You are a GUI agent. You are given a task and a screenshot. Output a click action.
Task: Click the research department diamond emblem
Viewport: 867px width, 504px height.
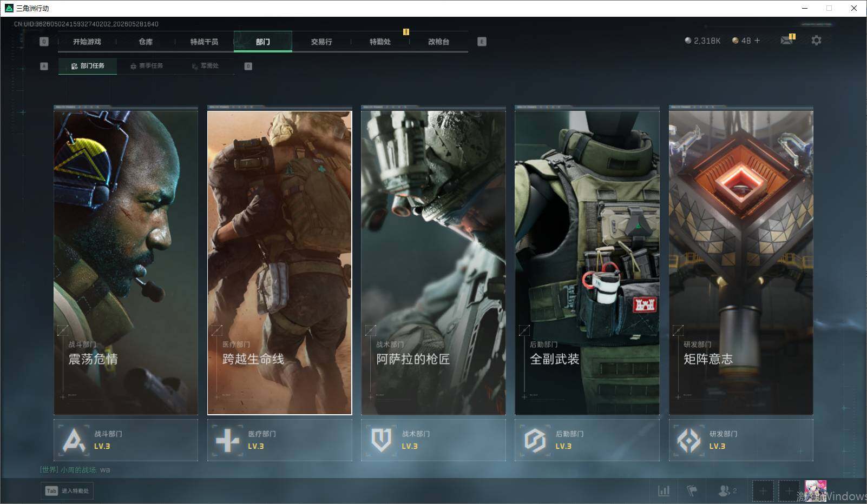pyautogui.click(x=689, y=440)
